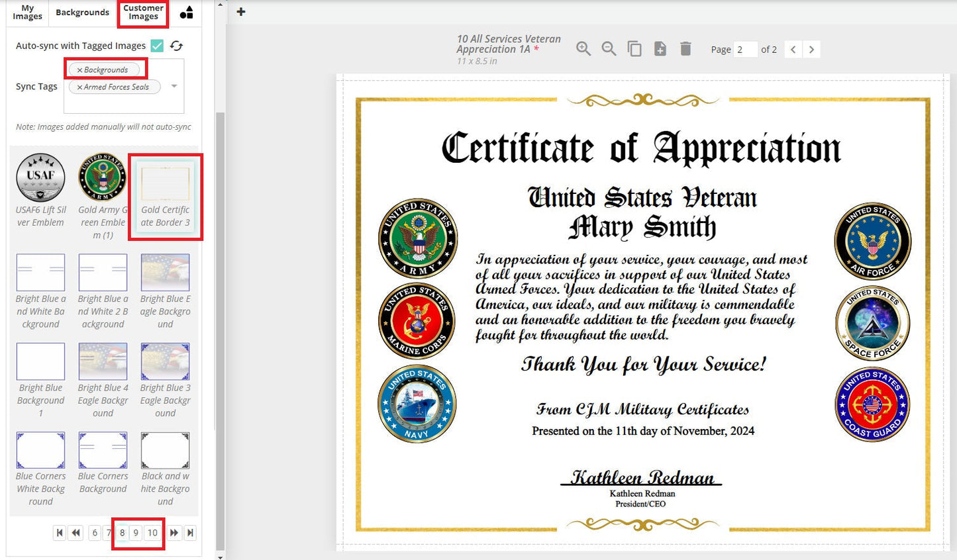Pick Bright Blue and White Background thumbnail
The width and height of the screenshot is (957, 560).
40,272
